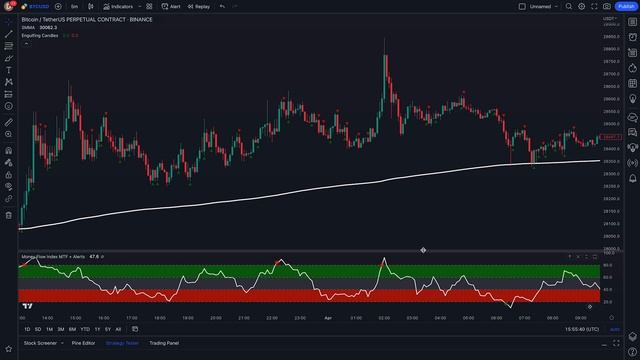This screenshot has width=640, height=360.
Task: Select the trend line drawing tool
Action: 9,34
